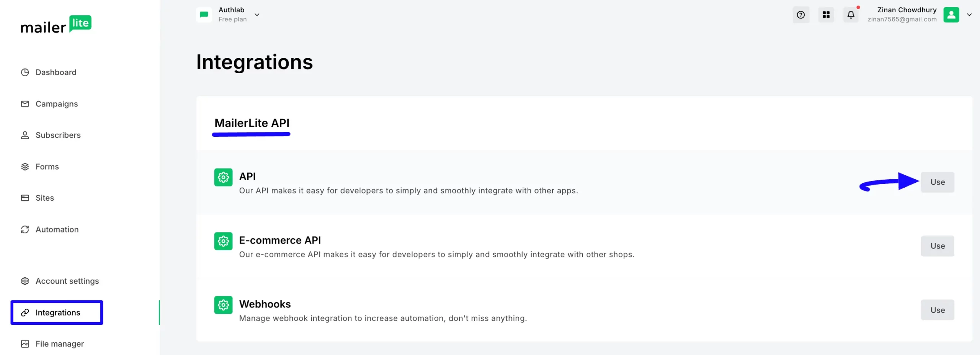
Task: Select the Subscribers person icon
Action: pos(24,135)
